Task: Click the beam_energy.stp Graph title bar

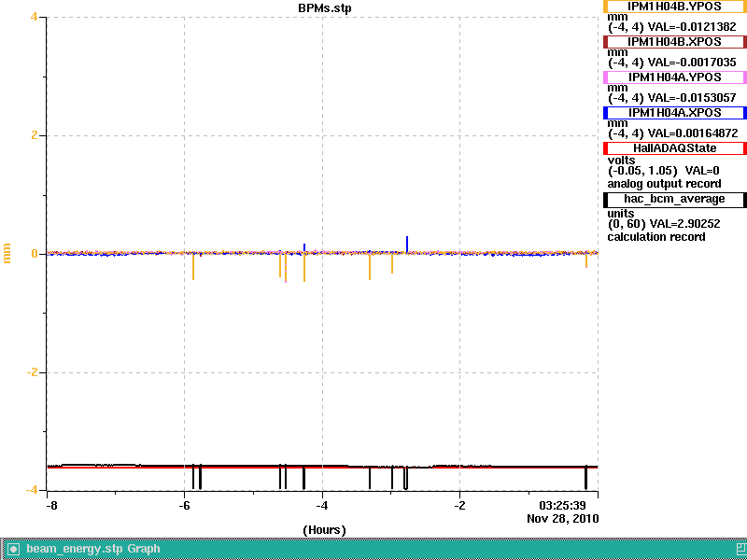Action: 373,549
